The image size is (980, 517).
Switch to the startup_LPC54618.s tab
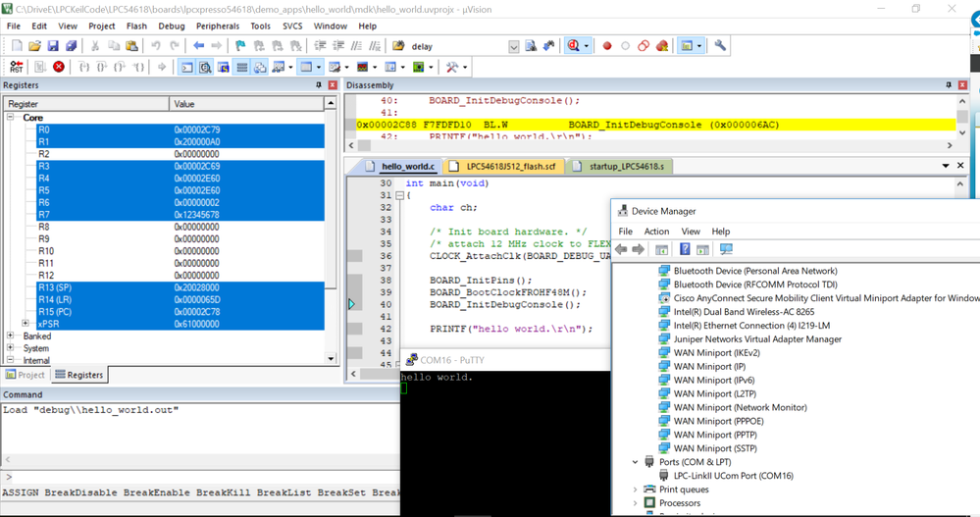point(619,167)
